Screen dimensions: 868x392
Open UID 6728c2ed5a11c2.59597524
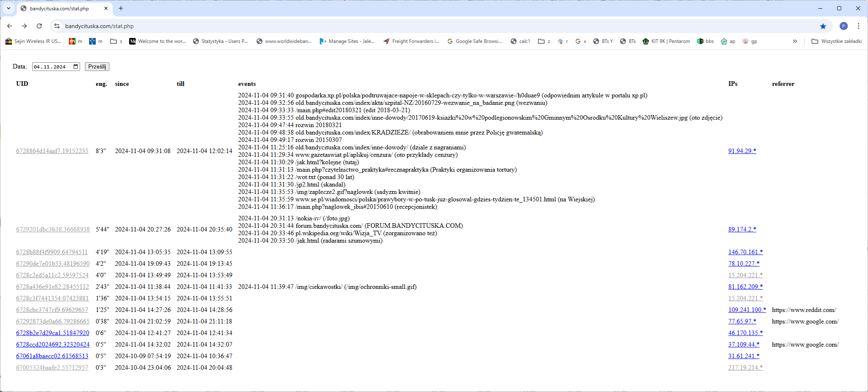52,275
